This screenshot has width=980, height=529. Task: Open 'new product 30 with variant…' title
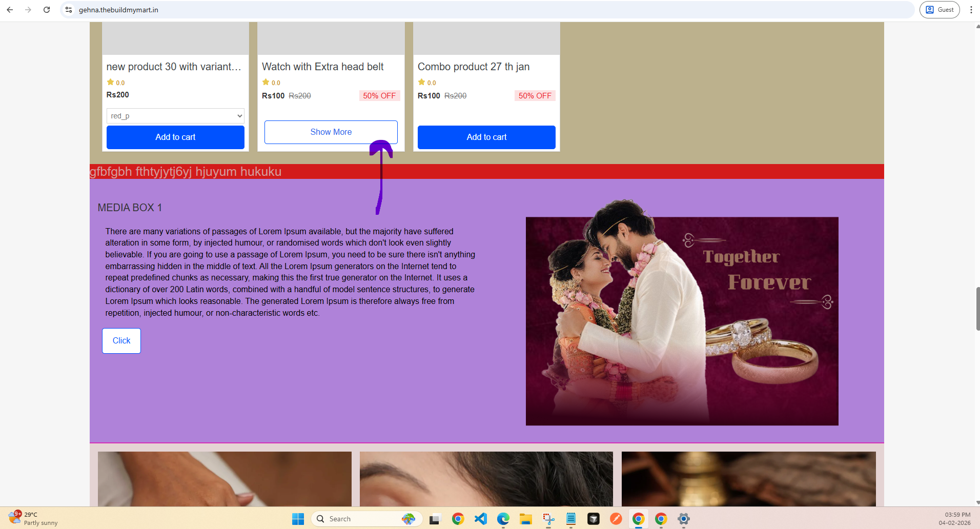174,67
